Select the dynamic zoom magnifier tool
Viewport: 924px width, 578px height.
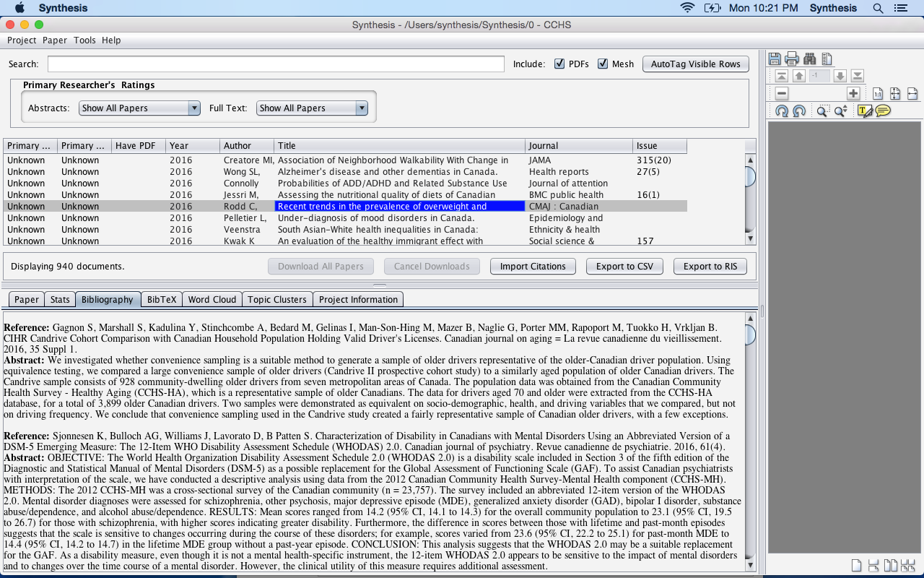840,111
